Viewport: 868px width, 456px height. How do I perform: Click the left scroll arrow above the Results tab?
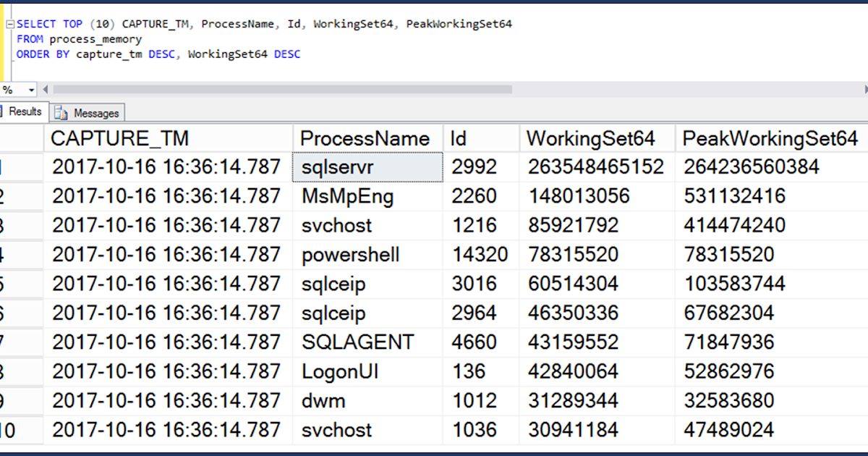[45, 89]
